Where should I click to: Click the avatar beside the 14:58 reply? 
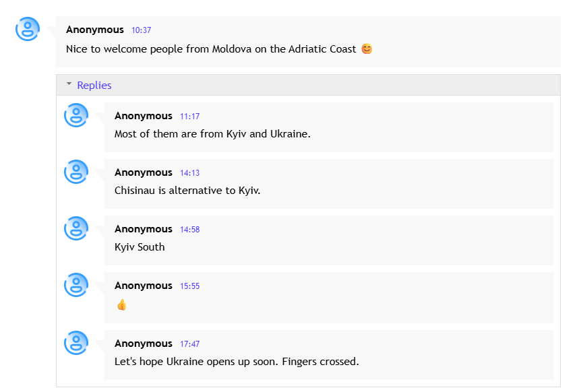76,228
